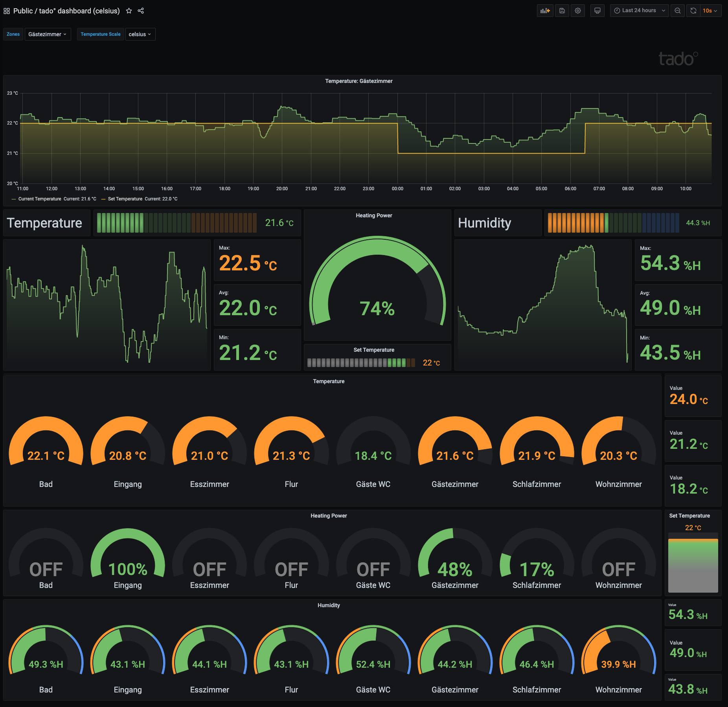The height and width of the screenshot is (707, 728).
Task: Star the tado° dashboard
Action: (x=129, y=11)
